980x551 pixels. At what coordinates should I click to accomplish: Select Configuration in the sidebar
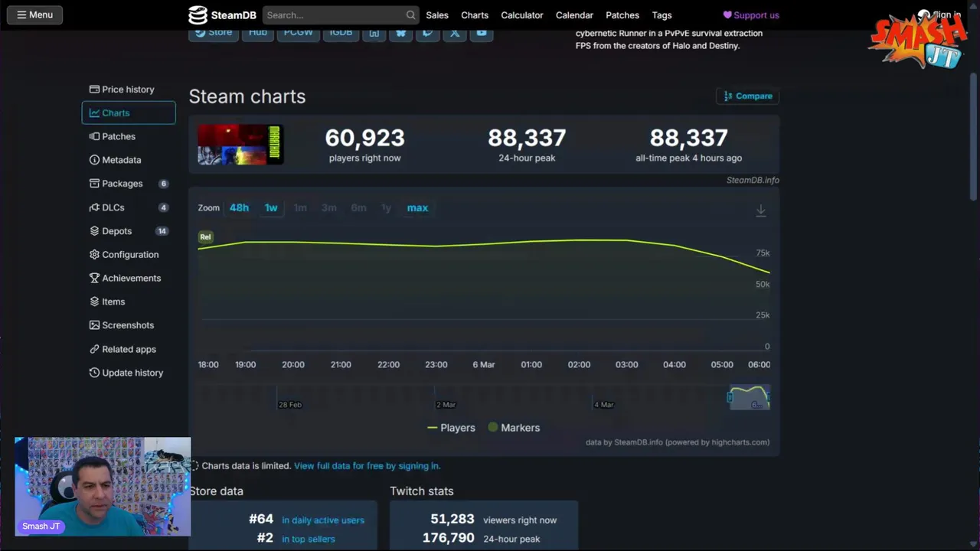(x=129, y=255)
